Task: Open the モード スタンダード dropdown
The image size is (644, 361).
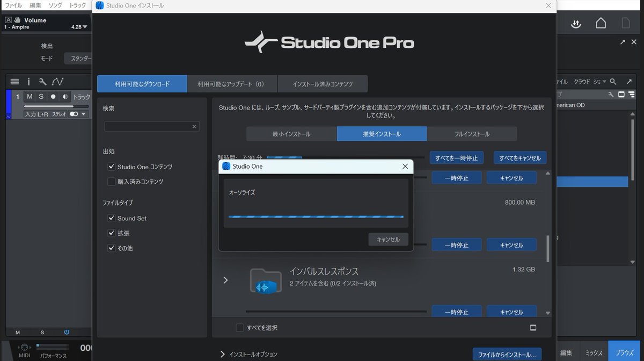Action: pyautogui.click(x=78, y=59)
